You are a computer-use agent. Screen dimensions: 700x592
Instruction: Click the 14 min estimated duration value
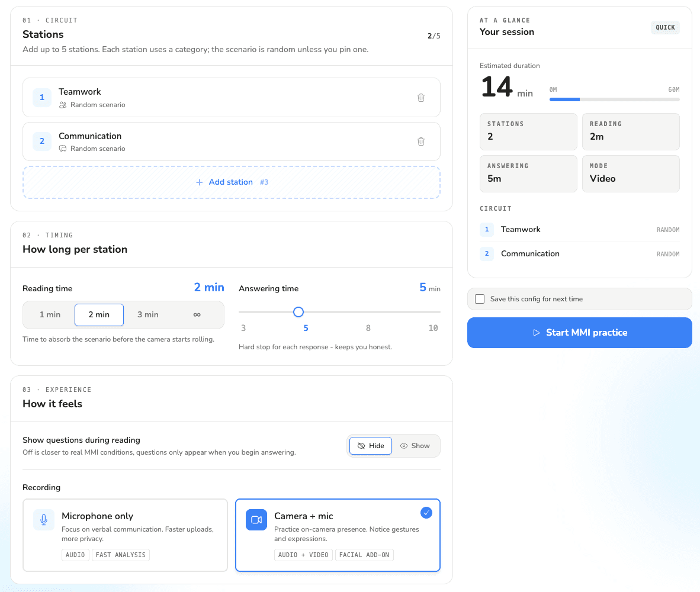[507, 87]
